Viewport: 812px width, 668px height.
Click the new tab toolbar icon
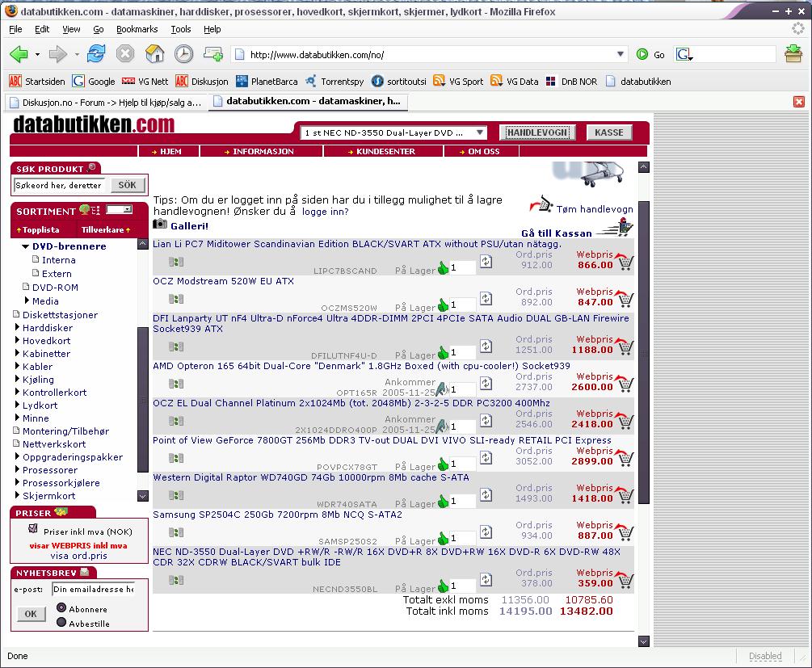[212, 53]
